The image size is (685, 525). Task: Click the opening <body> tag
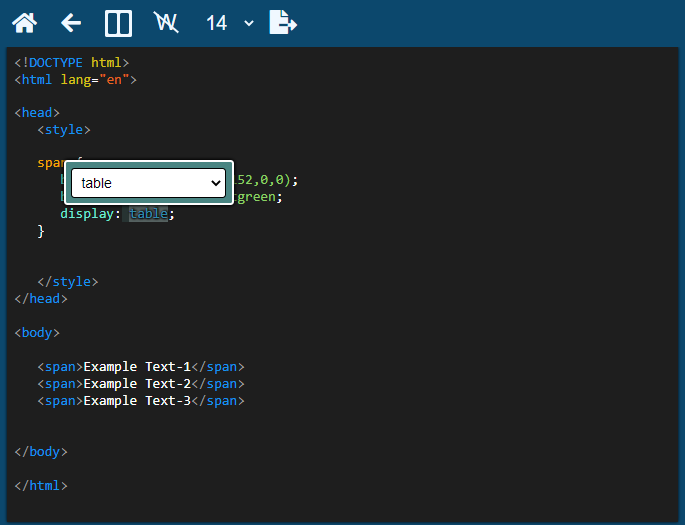[x=37, y=333]
